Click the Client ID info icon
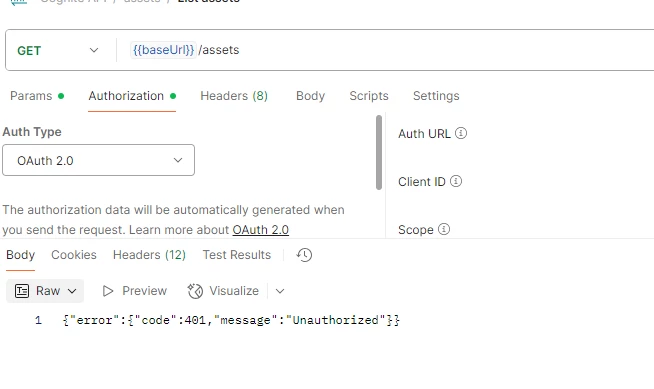This screenshot has width=654, height=389. click(x=456, y=181)
